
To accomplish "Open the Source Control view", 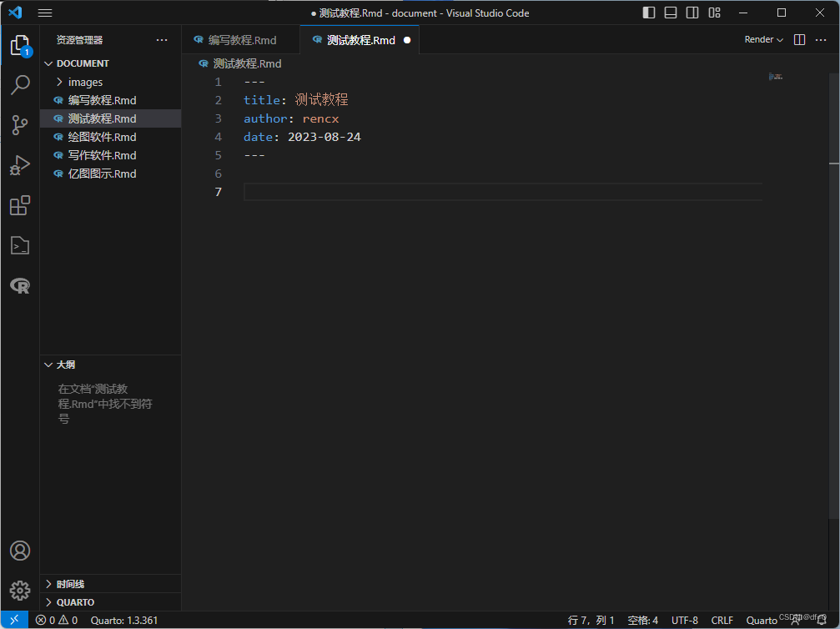I will tap(20, 123).
